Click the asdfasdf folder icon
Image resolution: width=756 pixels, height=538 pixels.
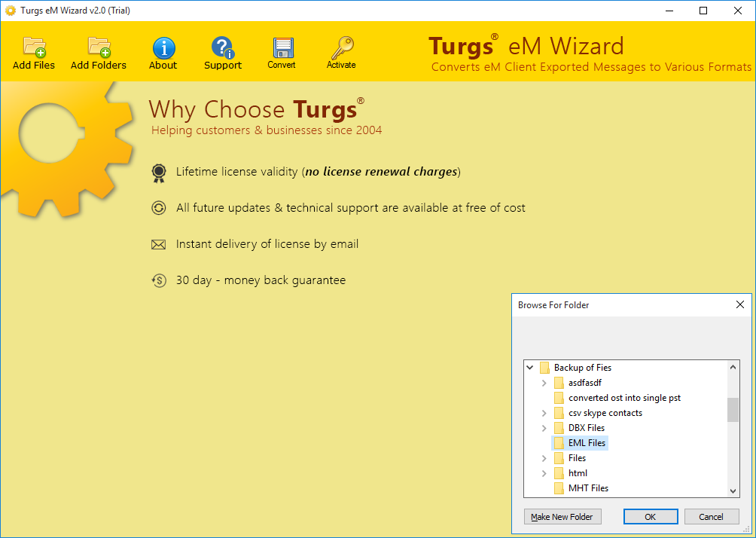click(x=559, y=383)
